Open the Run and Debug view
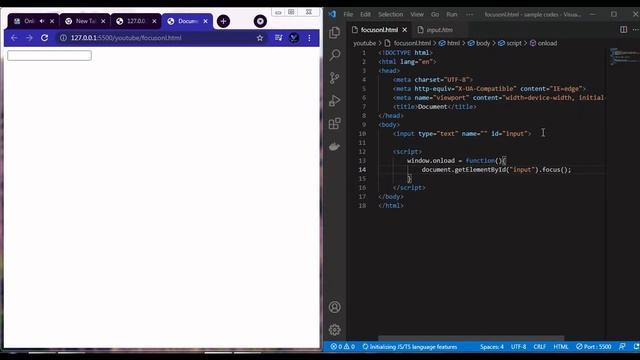This screenshot has width=640, height=360. (x=335, y=100)
